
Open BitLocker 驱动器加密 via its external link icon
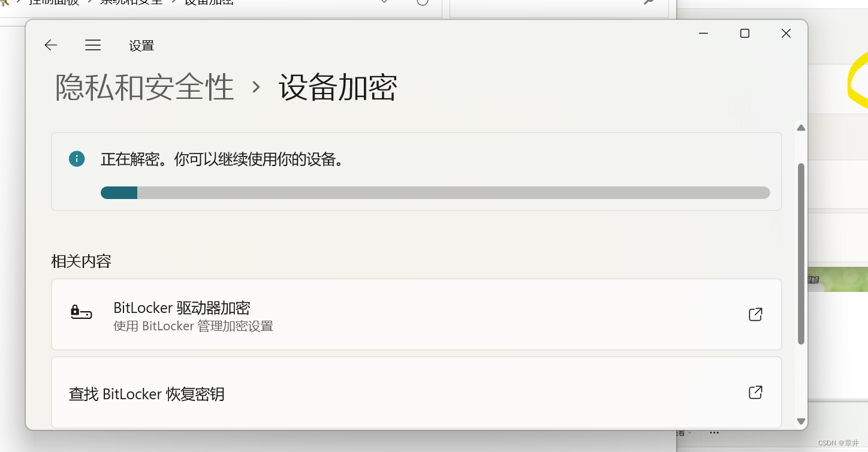click(x=755, y=314)
